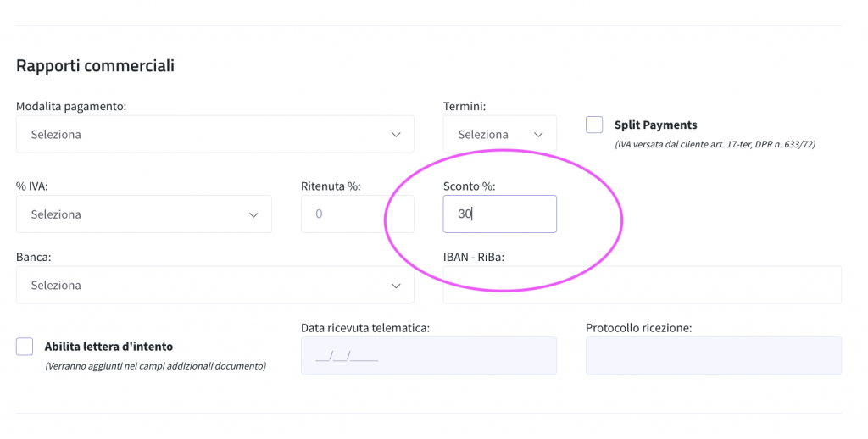The width and height of the screenshot is (868, 439).
Task: Click the Abilita lettera d'intento label text
Action: pos(108,347)
